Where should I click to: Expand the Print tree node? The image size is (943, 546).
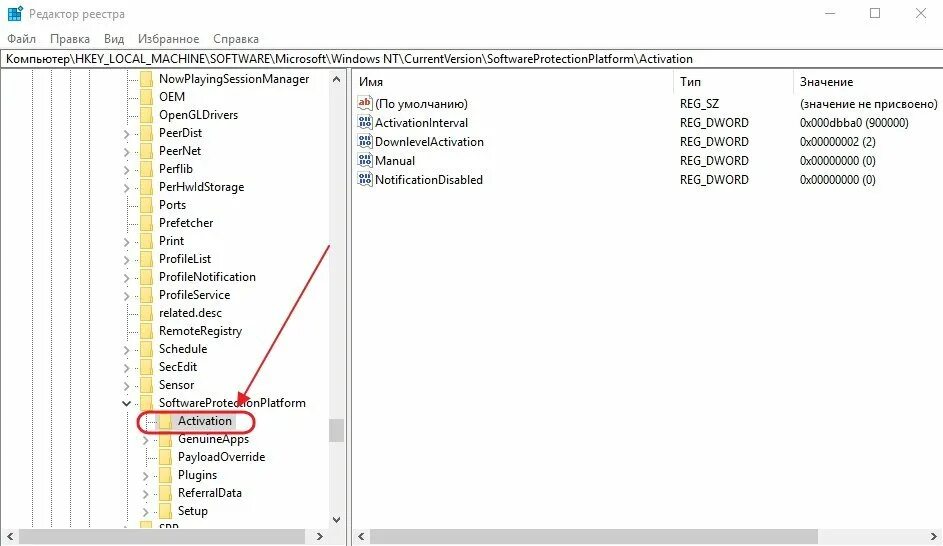[126, 242]
